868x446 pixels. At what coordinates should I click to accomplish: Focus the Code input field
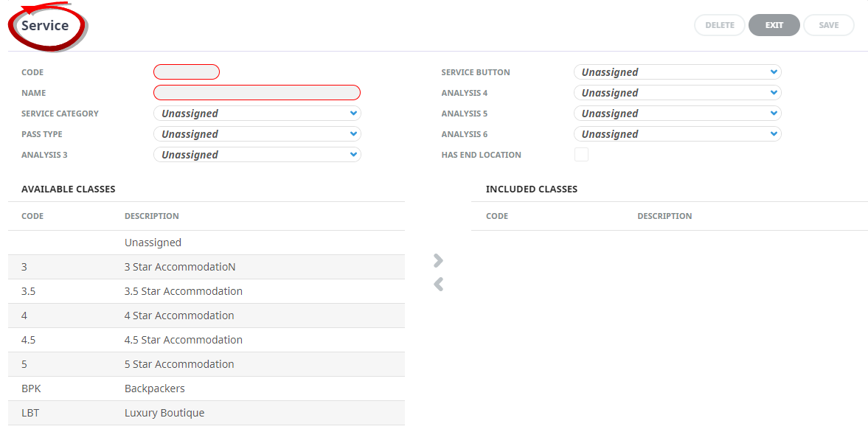[187, 72]
